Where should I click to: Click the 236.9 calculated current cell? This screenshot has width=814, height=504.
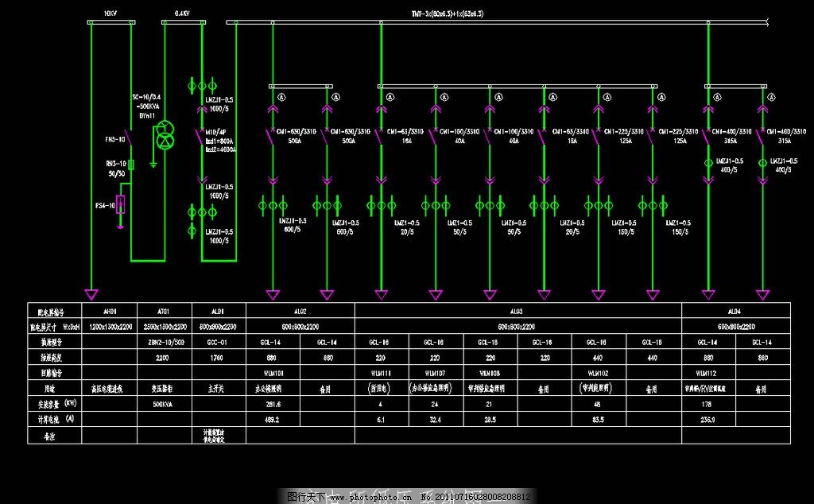click(707, 419)
